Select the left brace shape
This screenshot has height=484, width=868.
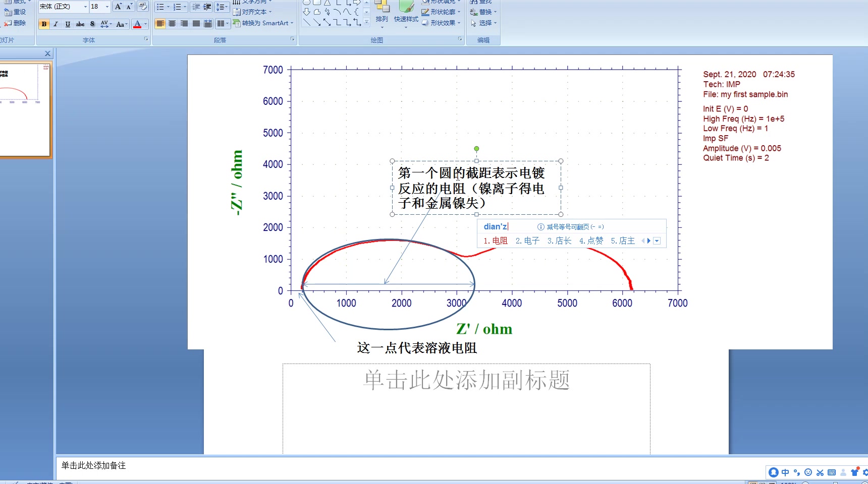(x=357, y=12)
